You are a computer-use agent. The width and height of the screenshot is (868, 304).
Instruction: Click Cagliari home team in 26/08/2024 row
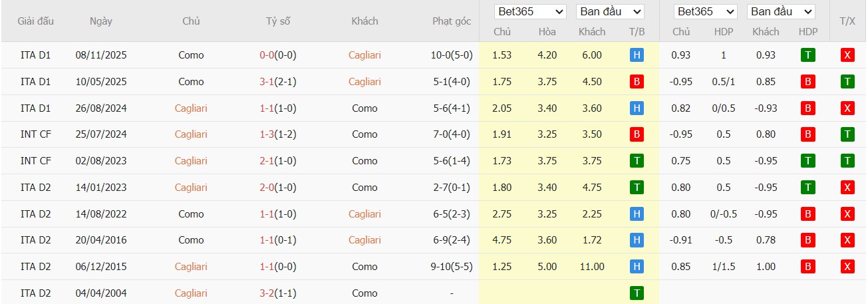pyautogui.click(x=191, y=108)
